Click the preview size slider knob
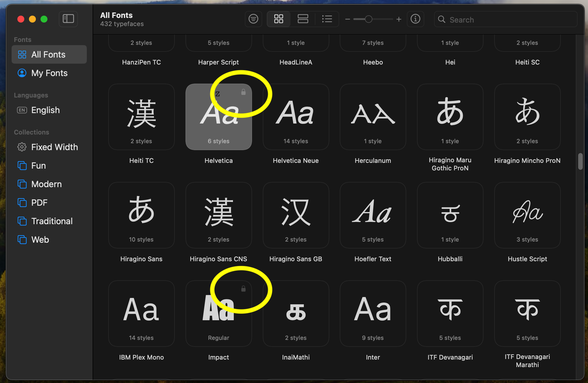588x383 pixels. [368, 19]
